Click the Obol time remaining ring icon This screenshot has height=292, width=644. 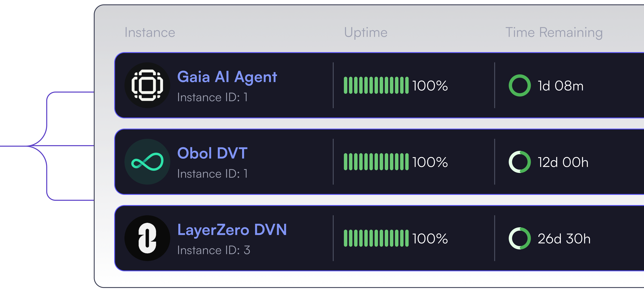click(519, 162)
